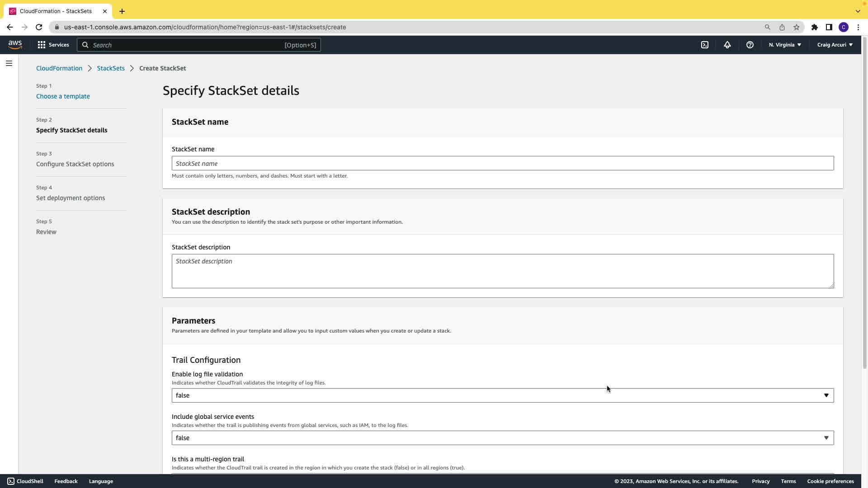Image resolution: width=868 pixels, height=488 pixels.
Task: Click the CloudFormation breadcrumb link
Action: click(59, 68)
